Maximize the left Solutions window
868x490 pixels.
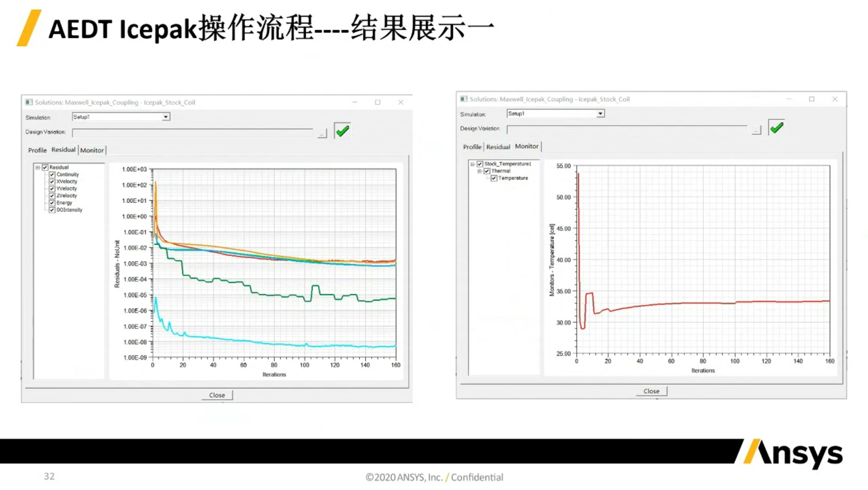[378, 102]
